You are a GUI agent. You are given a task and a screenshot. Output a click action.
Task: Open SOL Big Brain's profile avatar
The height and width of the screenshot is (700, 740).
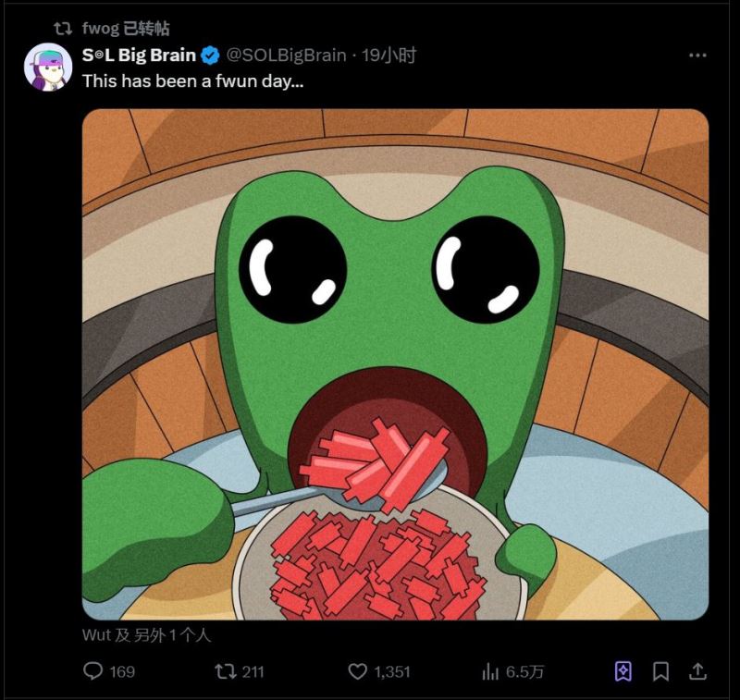pos(48,67)
